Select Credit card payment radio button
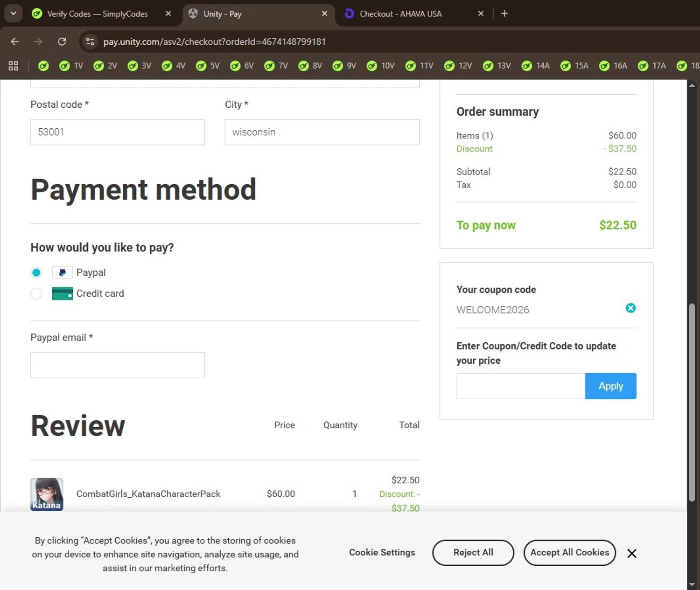The height and width of the screenshot is (590, 700). [36, 293]
